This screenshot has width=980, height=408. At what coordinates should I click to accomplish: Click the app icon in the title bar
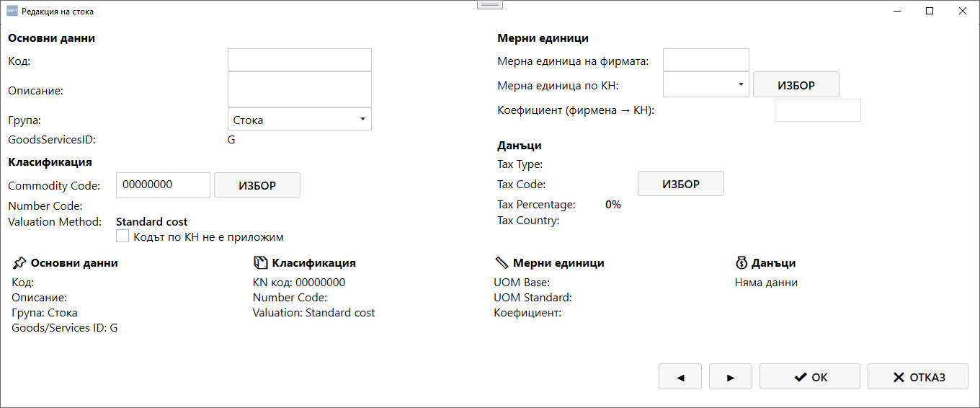[x=12, y=11]
